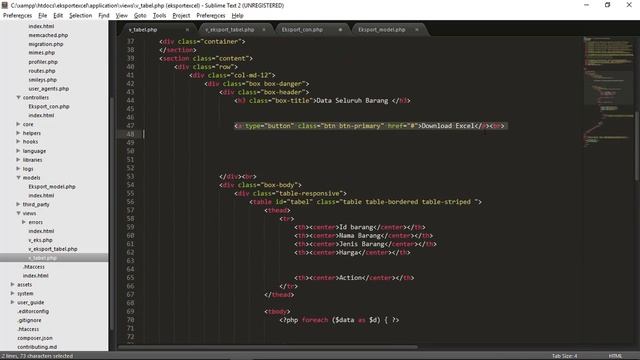Open profiler.php in the sidebar
This screenshot has width=640, height=360.
click(43, 62)
